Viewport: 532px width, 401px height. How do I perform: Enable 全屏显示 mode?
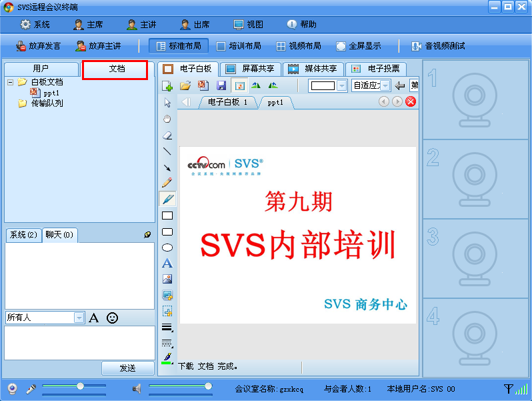pos(359,46)
